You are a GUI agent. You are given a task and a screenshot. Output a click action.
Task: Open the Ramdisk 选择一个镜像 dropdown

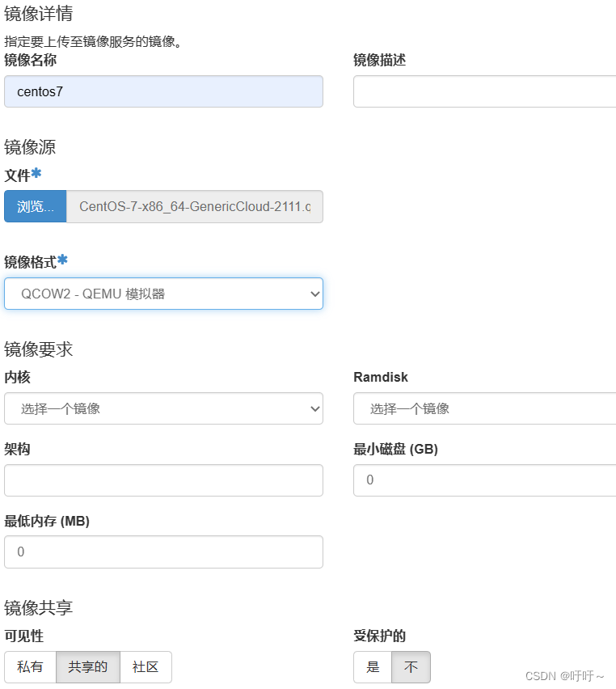[x=484, y=408]
